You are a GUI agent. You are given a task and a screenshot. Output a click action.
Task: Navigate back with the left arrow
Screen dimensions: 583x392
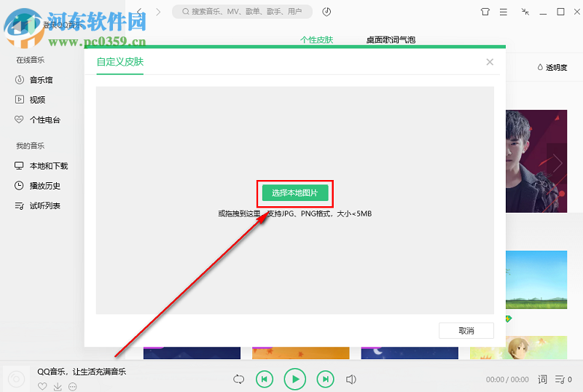coord(139,12)
